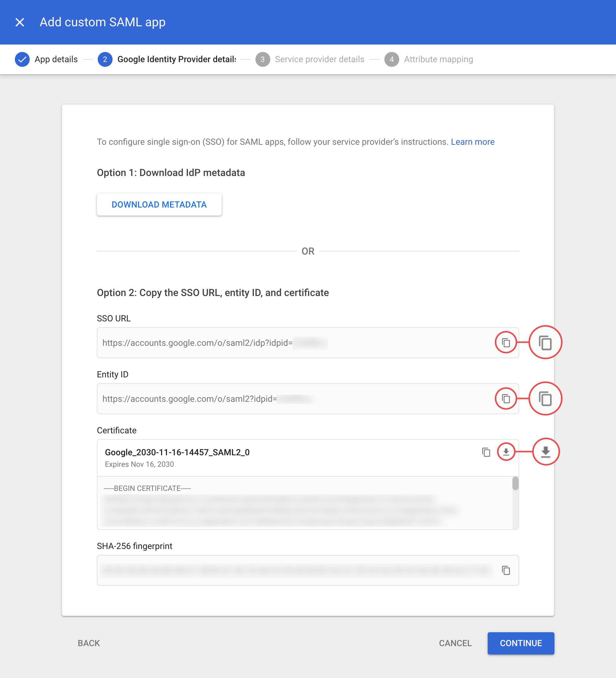Copy the certificate with its copy icon
The height and width of the screenshot is (678, 616).
(x=486, y=452)
